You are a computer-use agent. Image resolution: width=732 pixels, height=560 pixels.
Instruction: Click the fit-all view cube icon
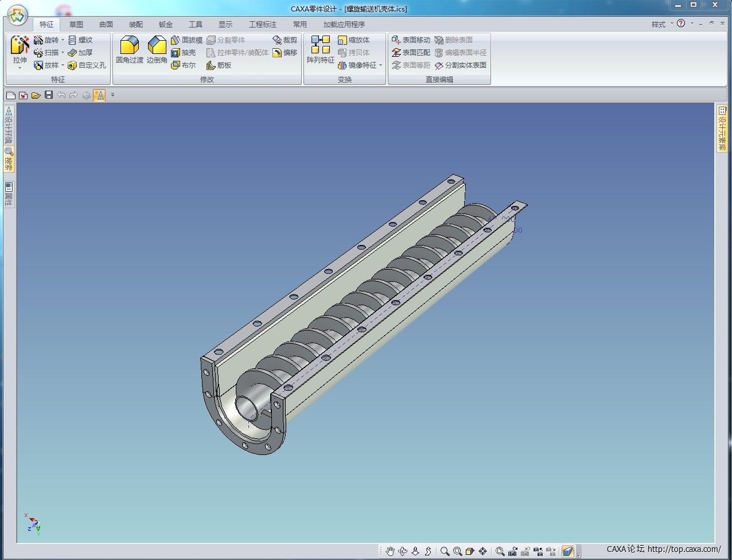coord(470,551)
